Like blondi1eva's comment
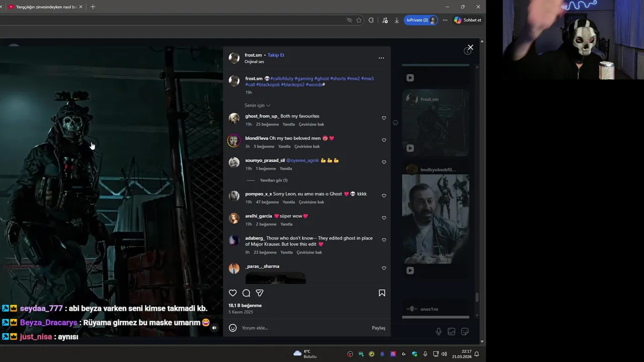 [x=384, y=140]
